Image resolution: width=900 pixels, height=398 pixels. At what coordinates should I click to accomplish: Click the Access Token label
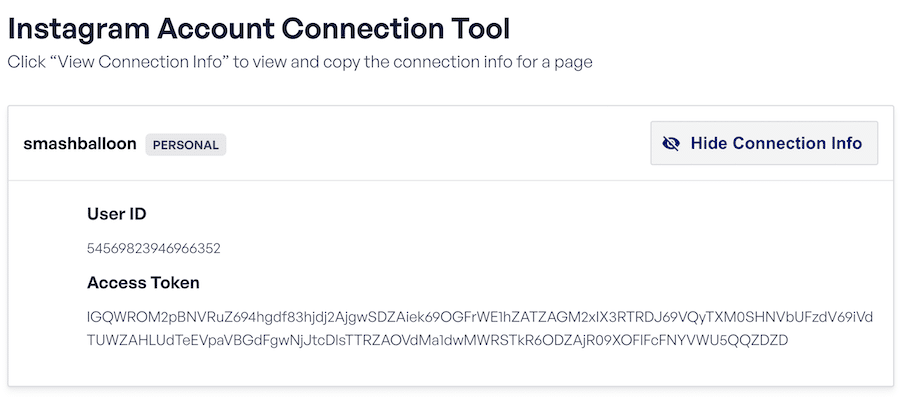143,283
